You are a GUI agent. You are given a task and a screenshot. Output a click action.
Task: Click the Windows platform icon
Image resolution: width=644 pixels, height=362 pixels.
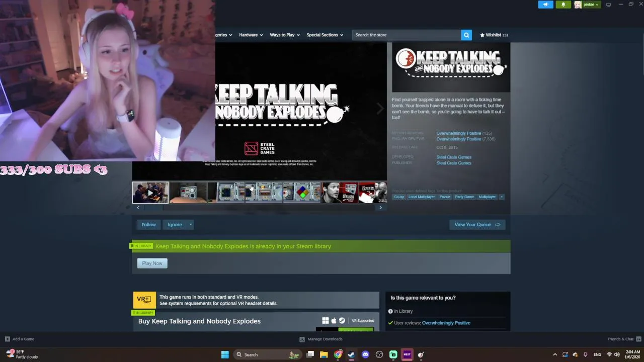click(326, 320)
